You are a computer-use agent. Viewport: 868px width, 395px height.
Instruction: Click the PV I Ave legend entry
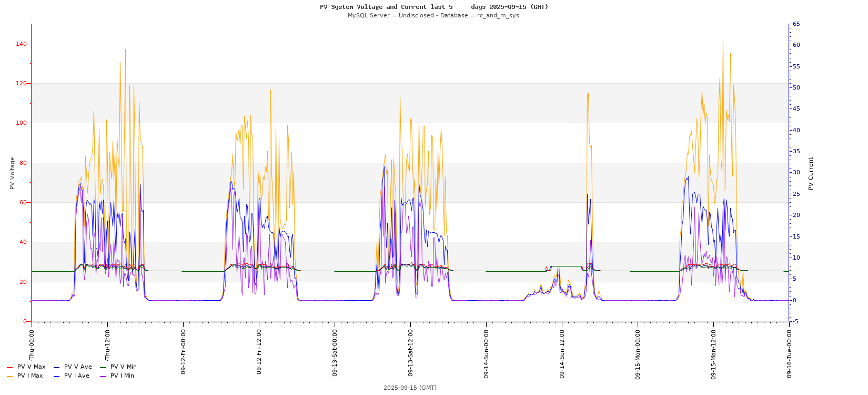[x=72, y=376]
